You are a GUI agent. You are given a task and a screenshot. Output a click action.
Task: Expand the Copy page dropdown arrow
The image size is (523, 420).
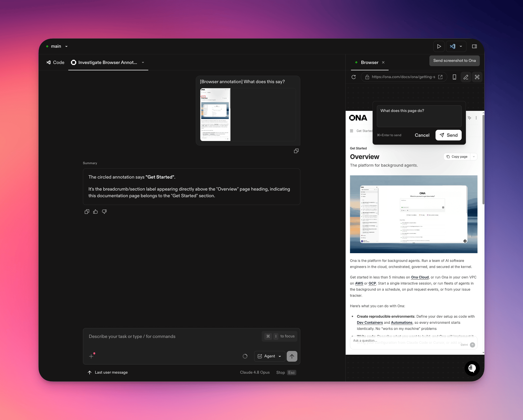474,157
